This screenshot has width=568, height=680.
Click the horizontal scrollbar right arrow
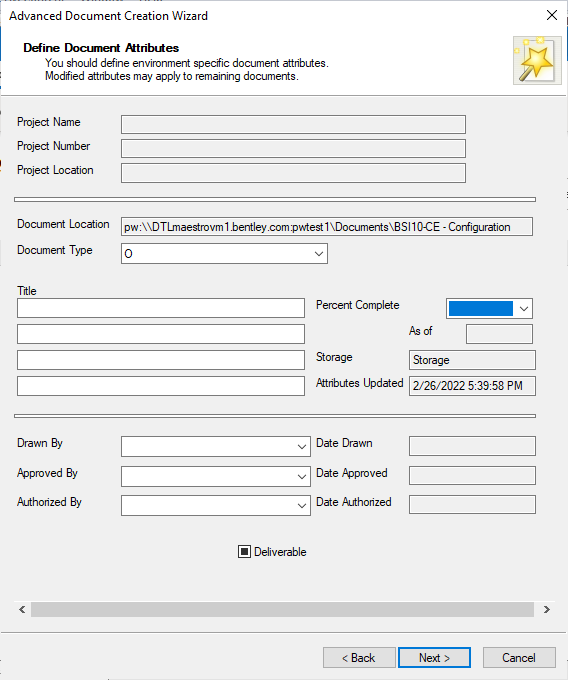(x=547, y=609)
